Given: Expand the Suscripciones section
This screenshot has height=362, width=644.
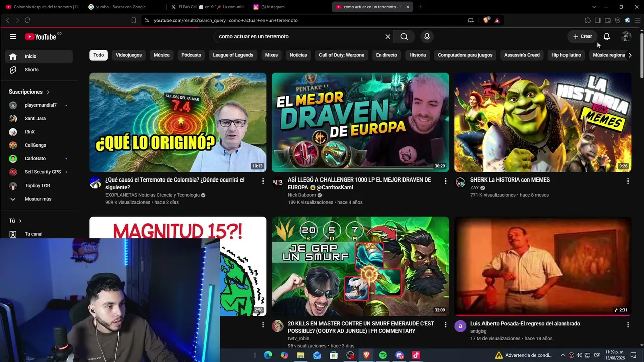Looking at the screenshot, I should 29,92.
